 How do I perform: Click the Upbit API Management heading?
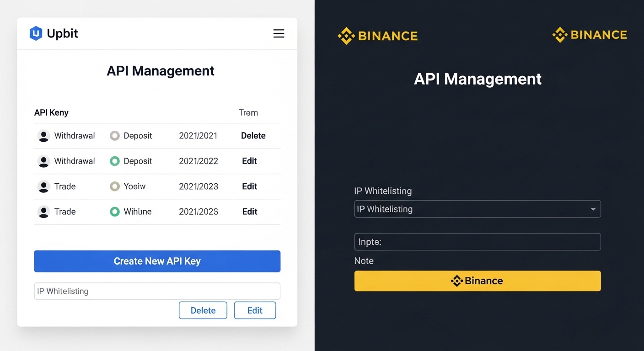point(161,71)
